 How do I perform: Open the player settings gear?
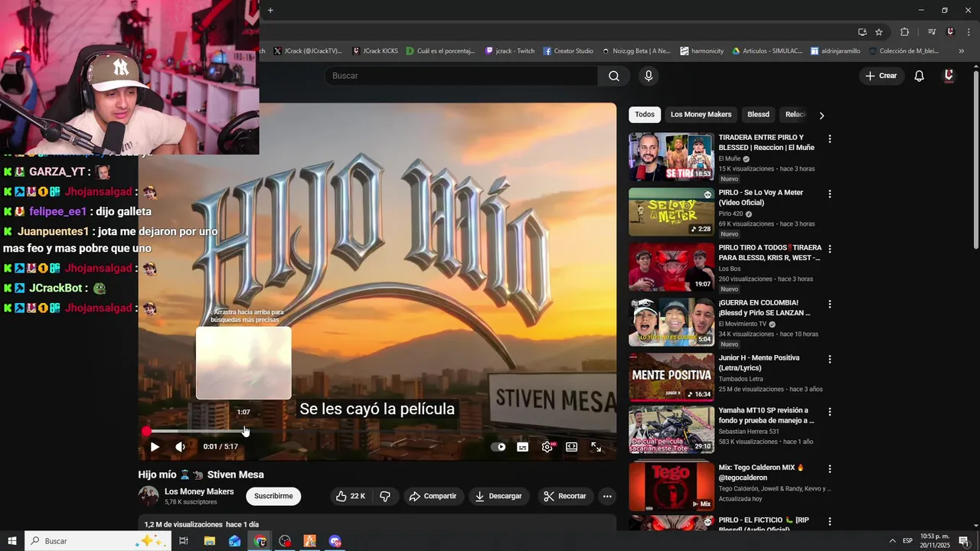(x=547, y=447)
